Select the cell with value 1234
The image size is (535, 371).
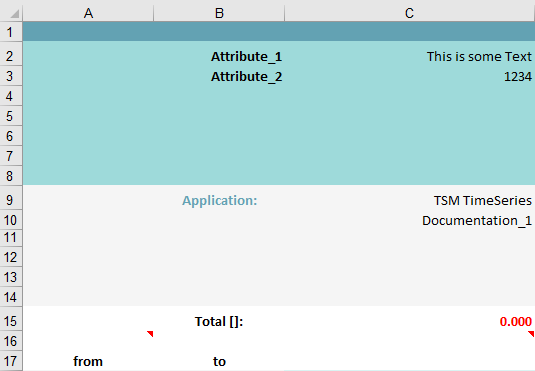tap(409, 76)
